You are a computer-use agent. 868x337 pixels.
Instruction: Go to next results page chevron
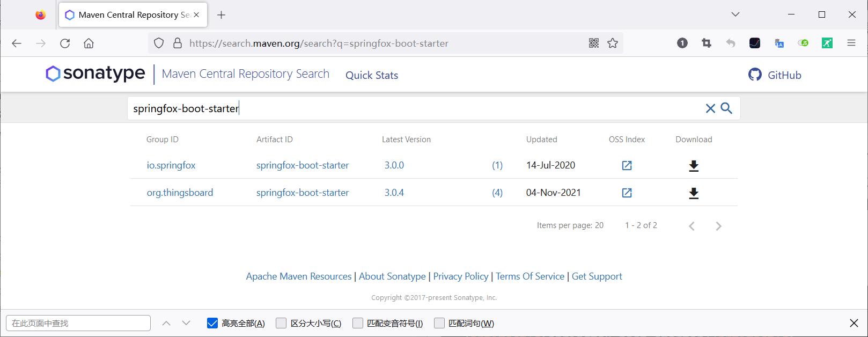click(x=718, y=226)
